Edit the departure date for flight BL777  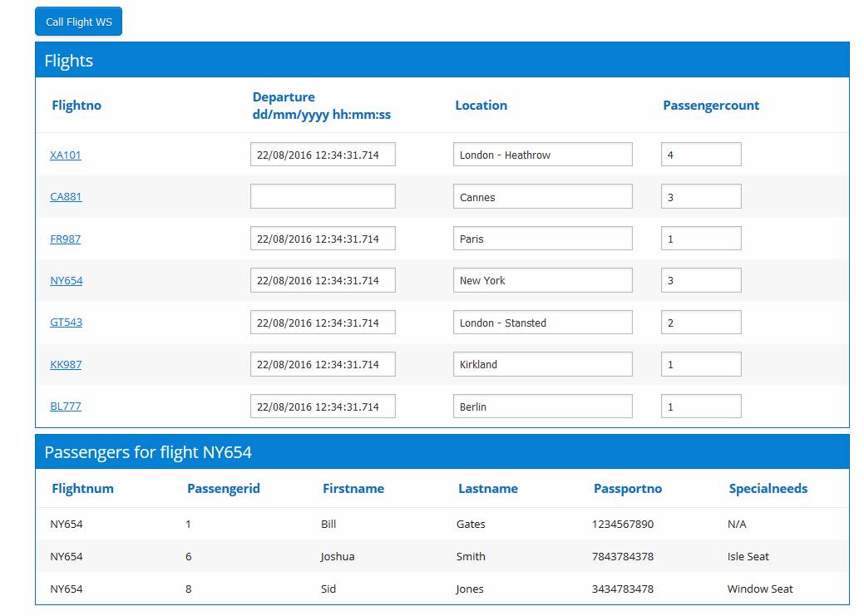(323, 407)
